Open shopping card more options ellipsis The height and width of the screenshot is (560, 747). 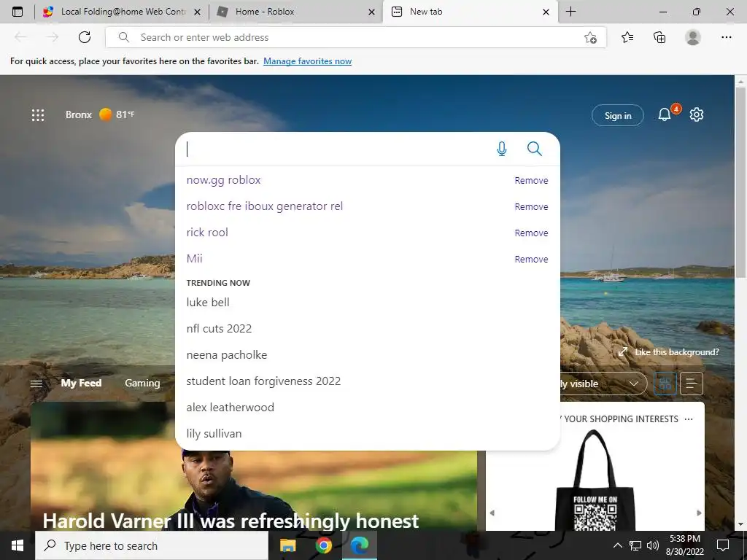pyautogui.click(x=689, y=419)
